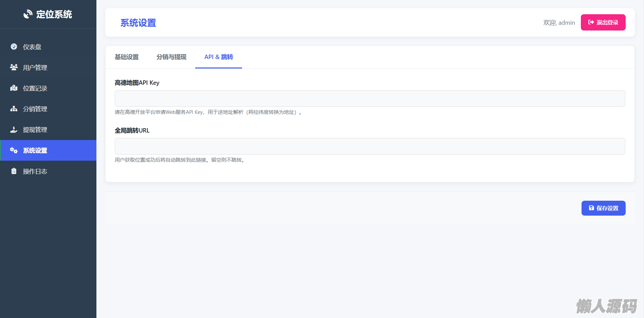This screenshot has height=318, width=644.
Task: Click the 系统设置 page heading
Action: pos(138,23)
